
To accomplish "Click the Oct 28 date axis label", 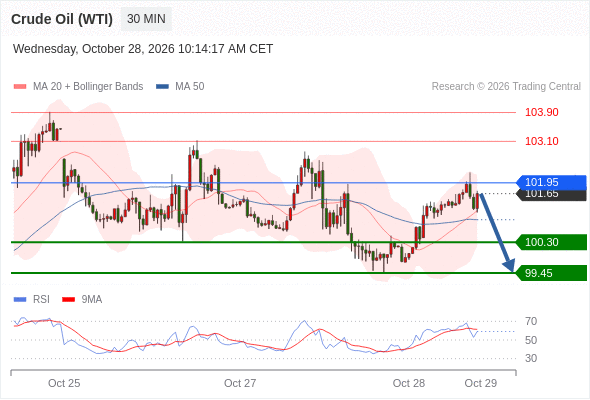I will click(409, 383).
